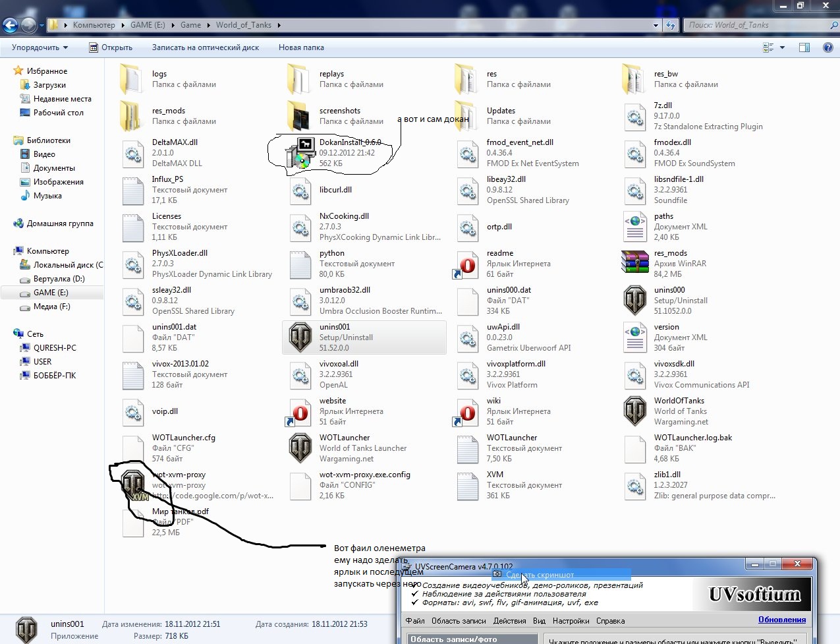The width and height of the screenshot is (840, 644).
Task: Select the wiki Opera shortcut icon
Action: tap(467, 412)
